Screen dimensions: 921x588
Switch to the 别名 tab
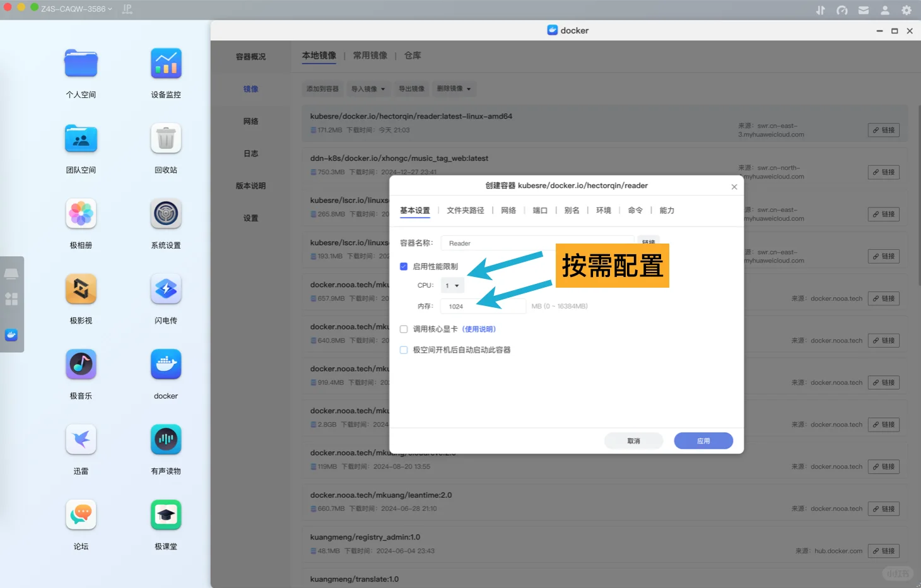point(572,211)
